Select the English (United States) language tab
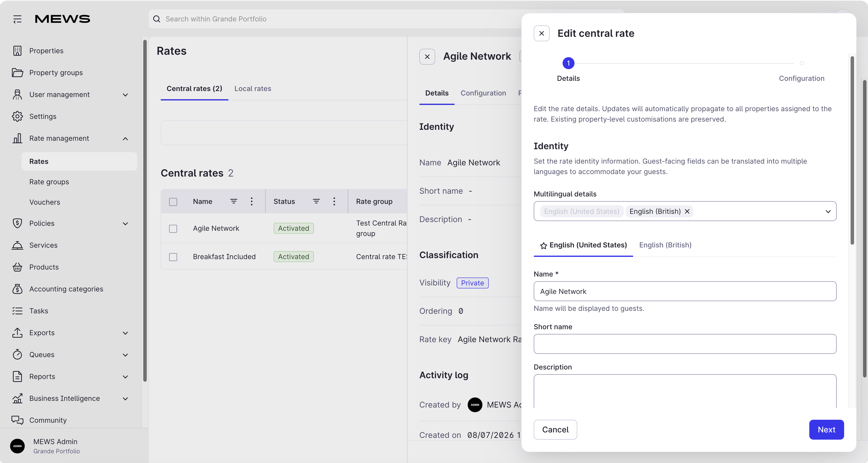Screen dimensions: 868x463 click(583, 245)
